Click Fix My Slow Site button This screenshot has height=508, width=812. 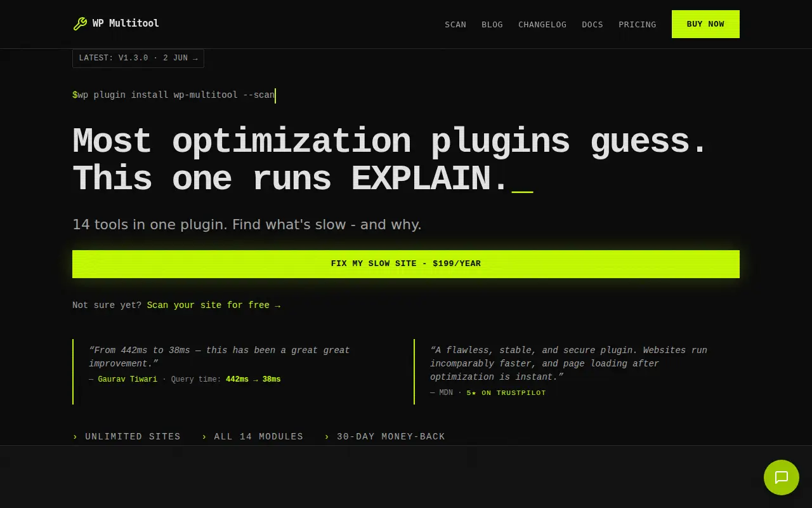pyautogui.click(x=406, y=264)
